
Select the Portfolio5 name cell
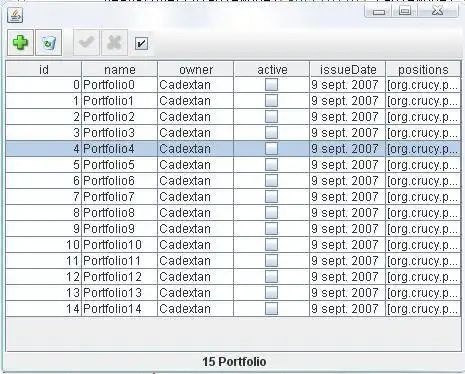click(x=120, y=165)
